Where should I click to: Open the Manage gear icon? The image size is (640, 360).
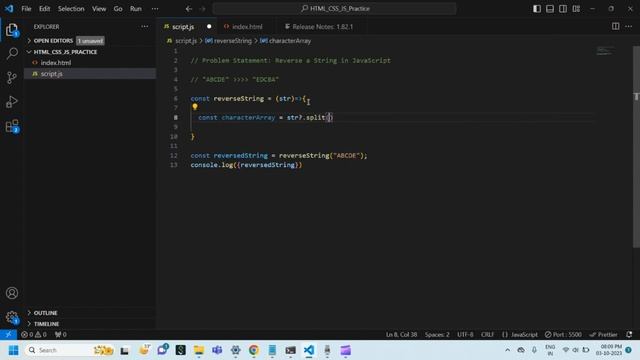tap(12, 317)
